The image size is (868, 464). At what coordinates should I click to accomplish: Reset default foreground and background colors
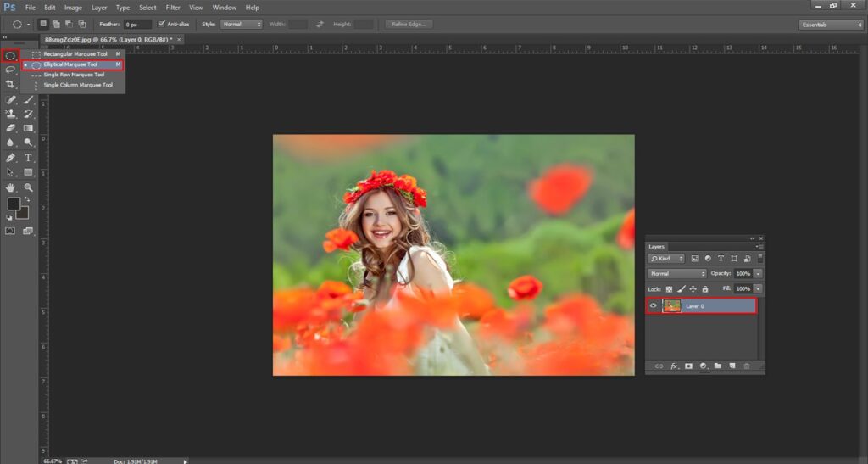point(9,218)
